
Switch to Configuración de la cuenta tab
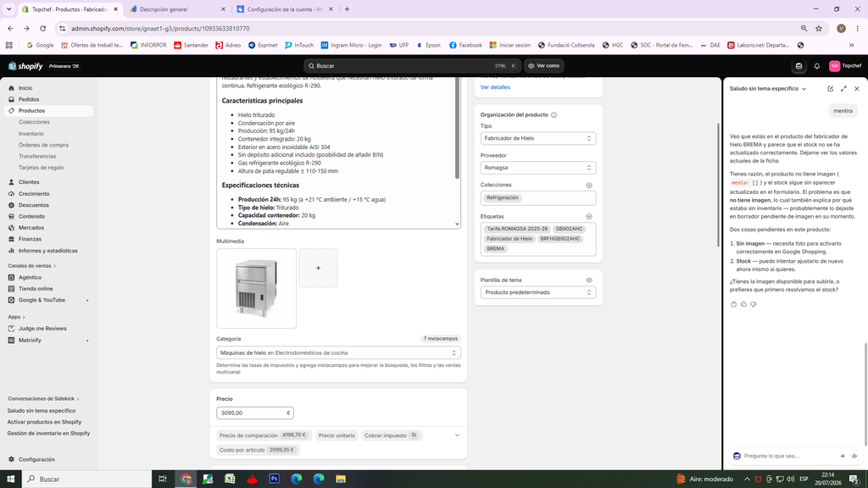tap(285, 9)
